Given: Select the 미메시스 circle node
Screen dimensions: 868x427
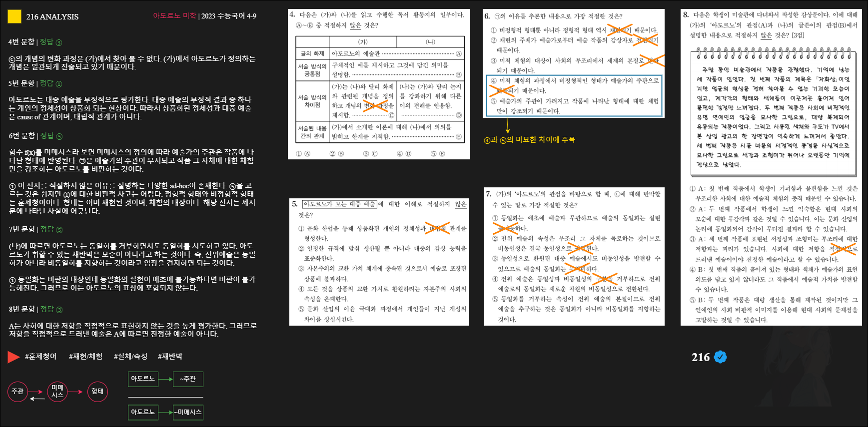Looking at the screenshot, I should click(x=57, y=391).
